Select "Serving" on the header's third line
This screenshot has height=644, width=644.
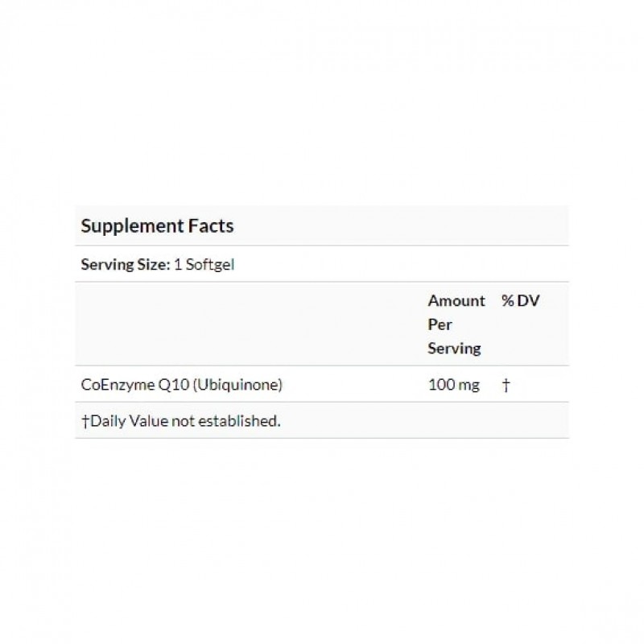[454, 349]
